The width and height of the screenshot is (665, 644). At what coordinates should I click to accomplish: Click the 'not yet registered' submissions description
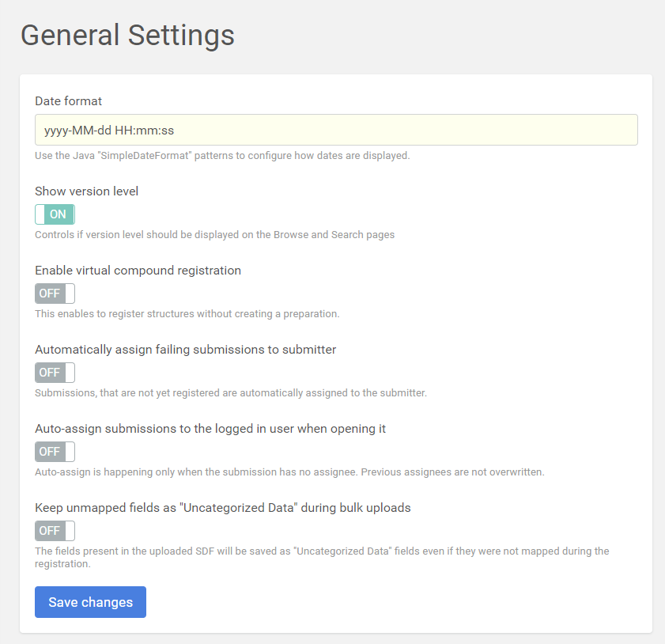(231, 393)
